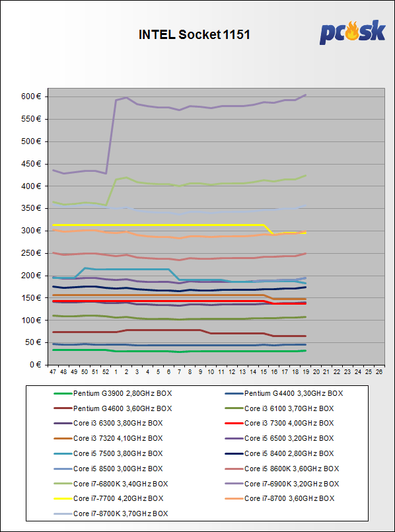Click the 250 € y-axis label
The height and width of the screenshot is (532, 395).
(31, 253)
